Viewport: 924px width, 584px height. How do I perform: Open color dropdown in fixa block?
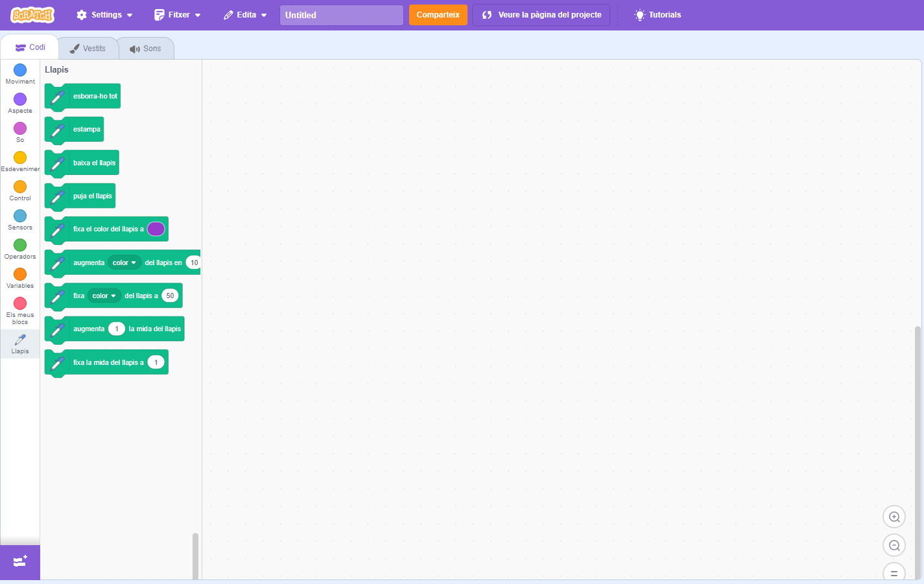[104, 296]
